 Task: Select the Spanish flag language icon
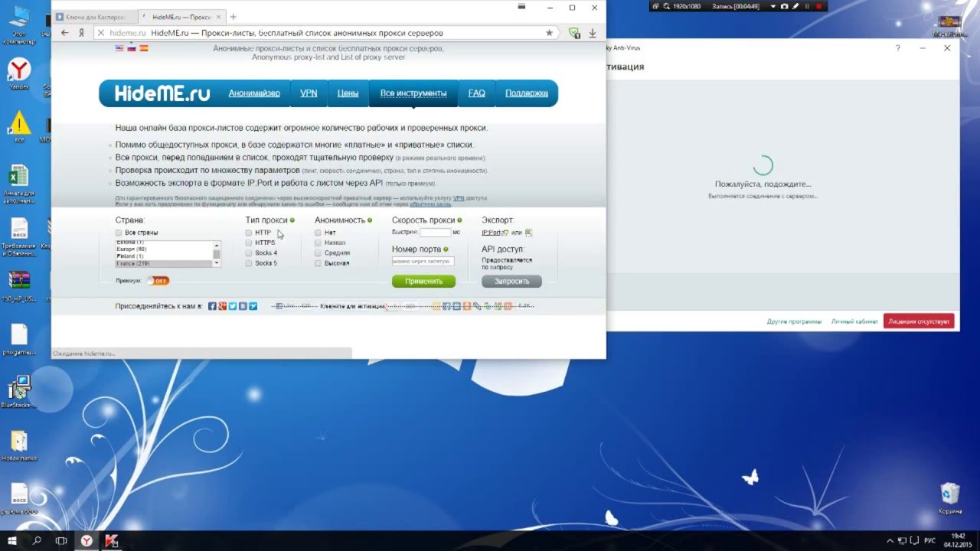(143, 47)
